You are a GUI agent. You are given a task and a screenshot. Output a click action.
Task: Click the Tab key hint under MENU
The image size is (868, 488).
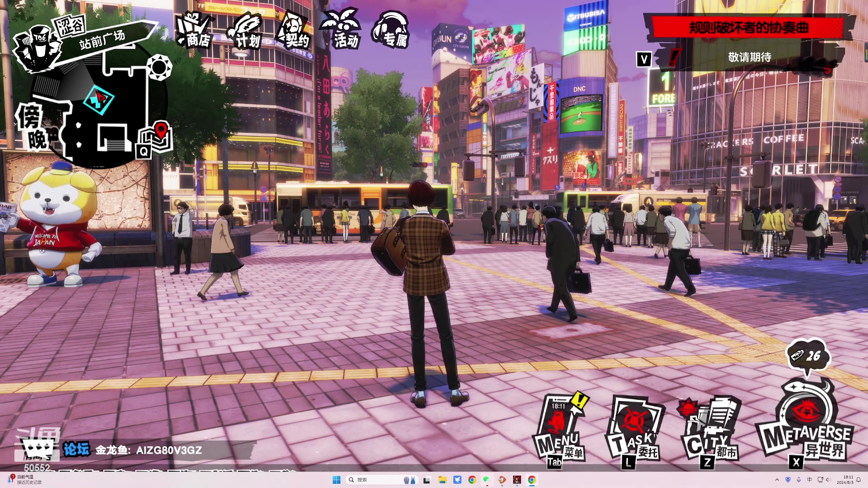click(x=555, y=462)
